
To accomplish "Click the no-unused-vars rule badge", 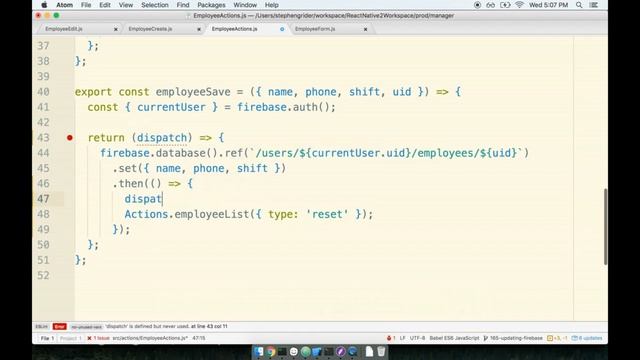I will click(86, 327).
